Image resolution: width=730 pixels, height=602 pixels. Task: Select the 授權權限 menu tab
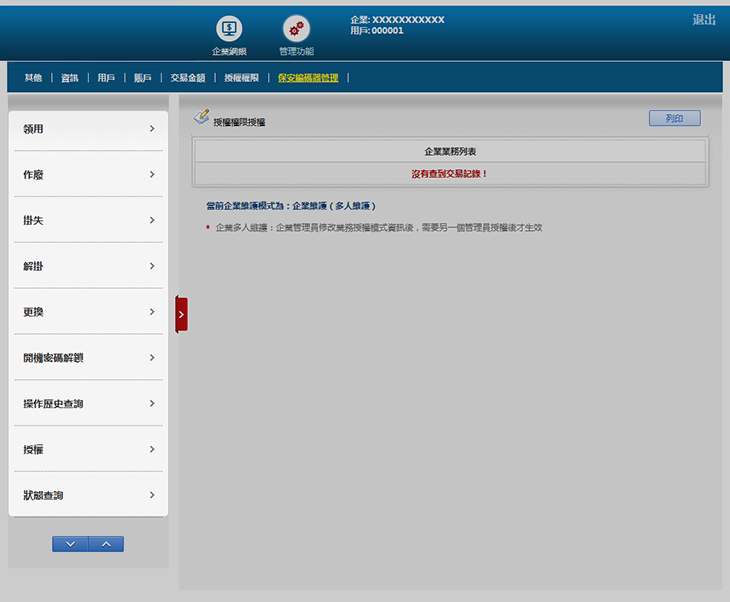coord(241,77)
